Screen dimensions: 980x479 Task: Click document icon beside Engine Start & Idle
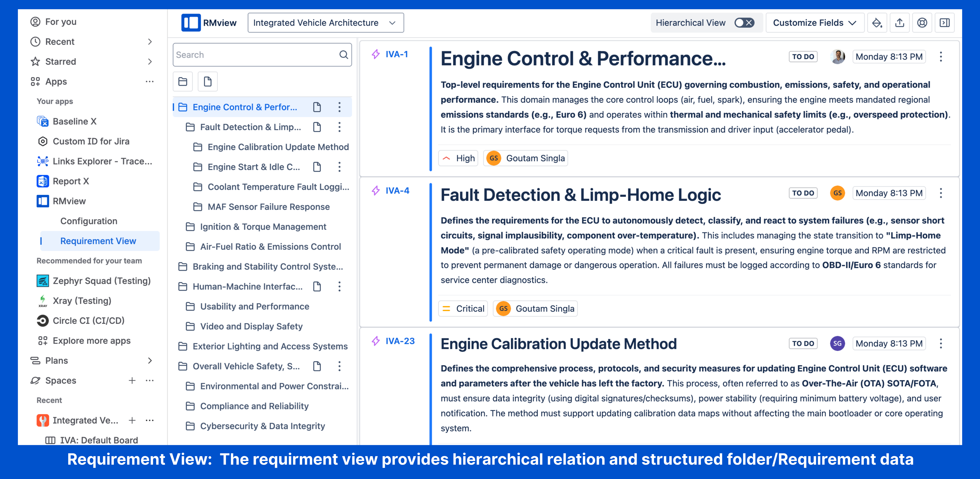point(317,167)
